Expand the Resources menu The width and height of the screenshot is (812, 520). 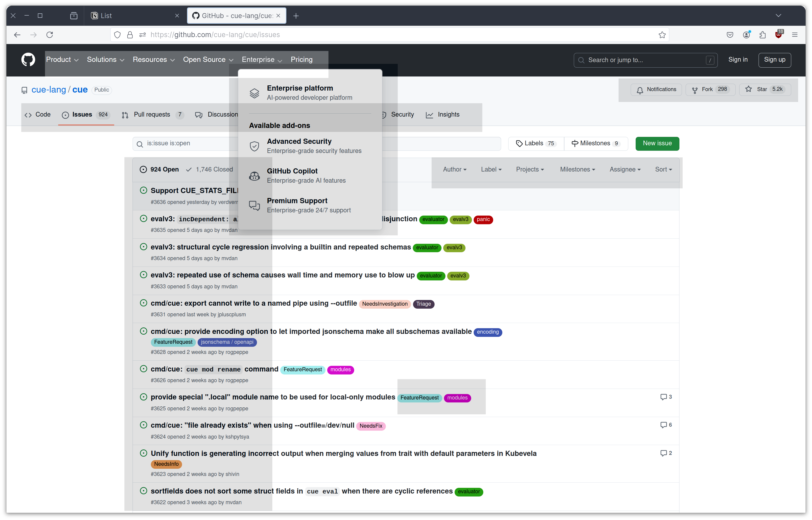(154, 60)
